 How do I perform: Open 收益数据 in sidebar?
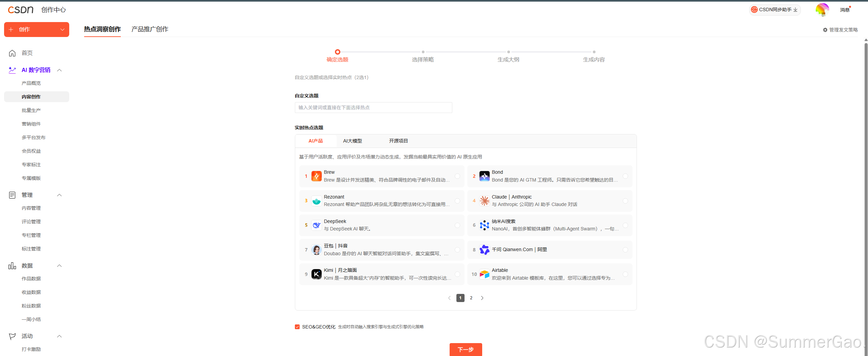pos(31,292)
